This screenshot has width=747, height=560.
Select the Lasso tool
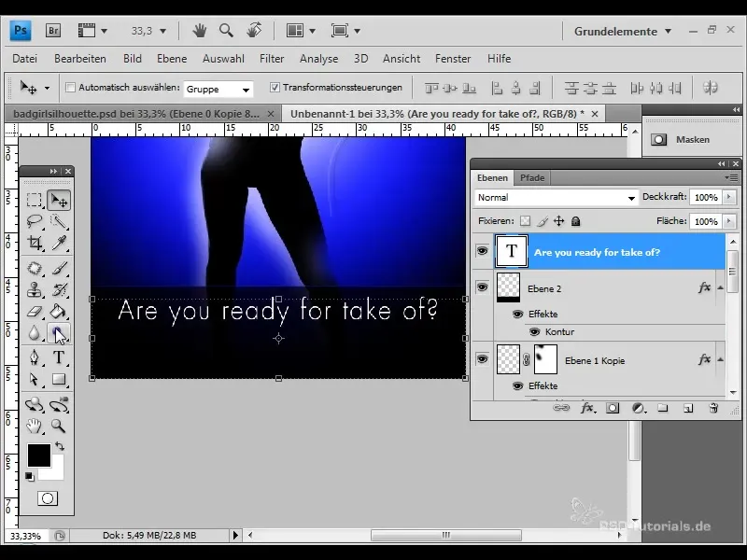[x=35, y=221]
